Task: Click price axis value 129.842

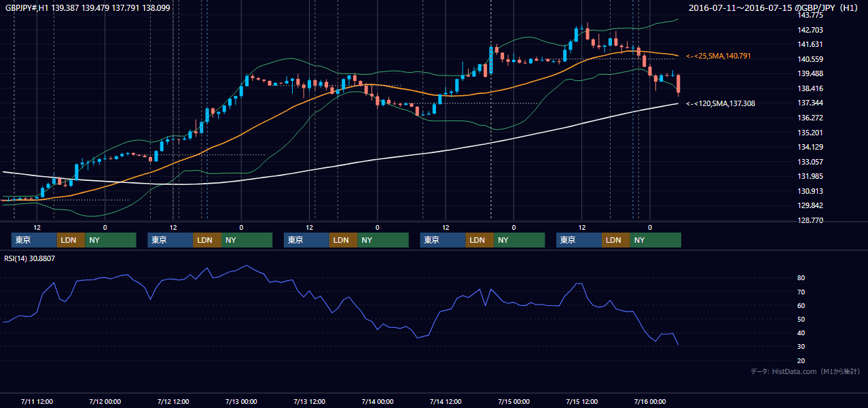Action: pyautogui.click(x=811, y=206)
